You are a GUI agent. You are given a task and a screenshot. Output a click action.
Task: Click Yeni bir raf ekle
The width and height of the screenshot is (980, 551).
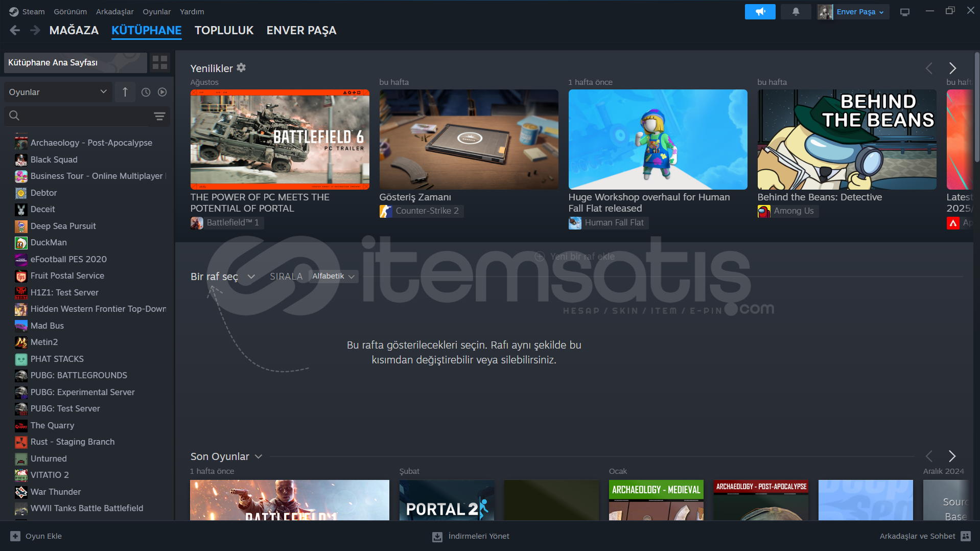[575, 257]
